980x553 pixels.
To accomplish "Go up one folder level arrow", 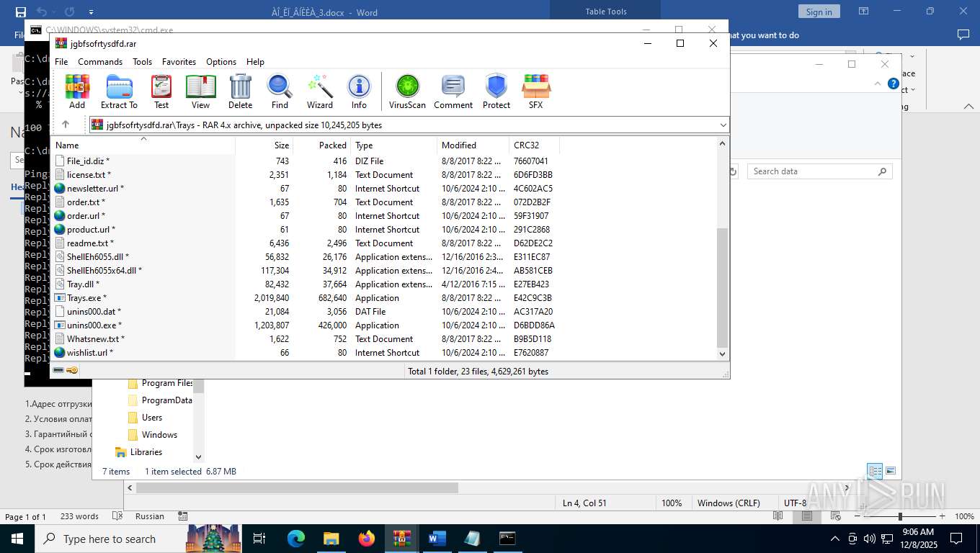I will [66, 125].
